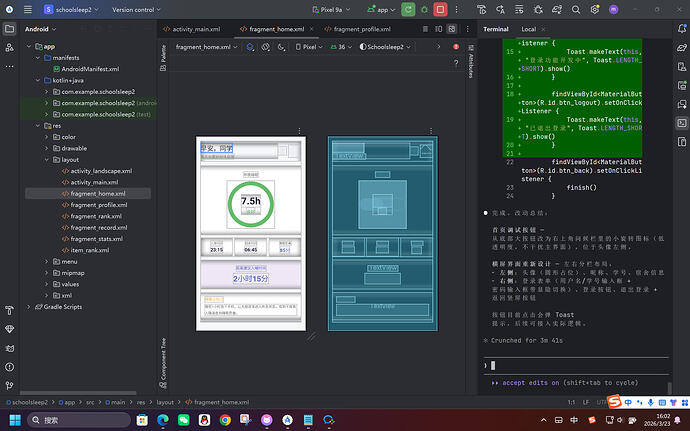Image resolution: width=690 pixels, height=431 pixels.
Task: Open the Windows Start menu
Action: (15, 420)
